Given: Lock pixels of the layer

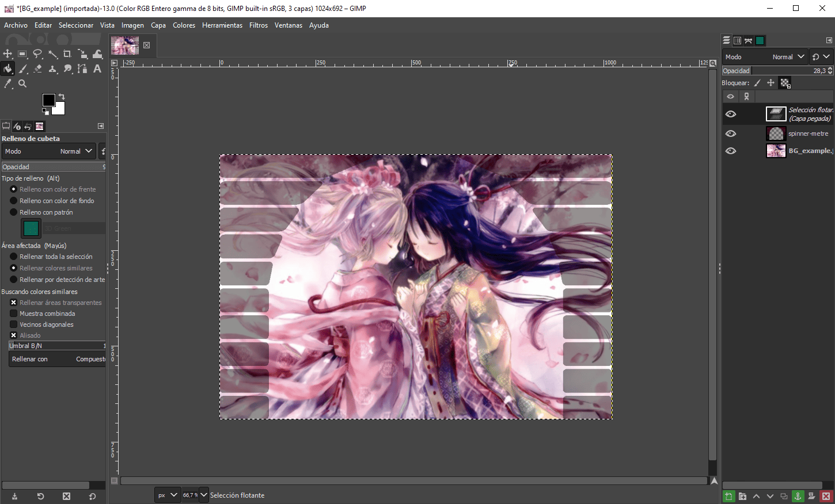Looking at the screenshot, I should pyautogui.click(x=757, y=83).
